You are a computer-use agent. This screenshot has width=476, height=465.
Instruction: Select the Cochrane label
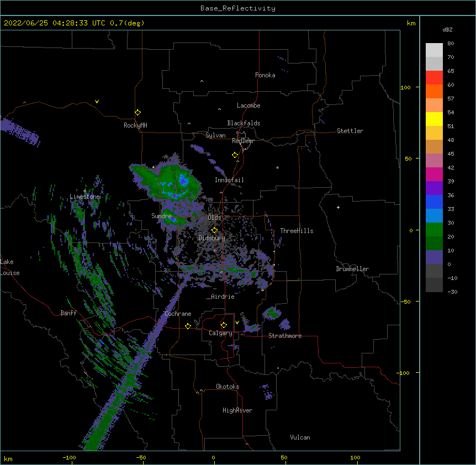coord(178,314)
